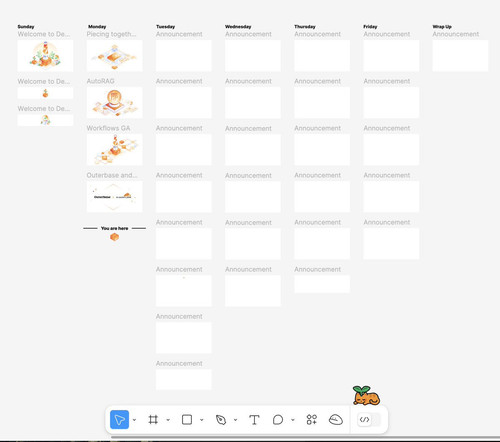Click the sleeping orange cat sticker
This screenshot has width=500, height=442.
[x=366, y=396]
